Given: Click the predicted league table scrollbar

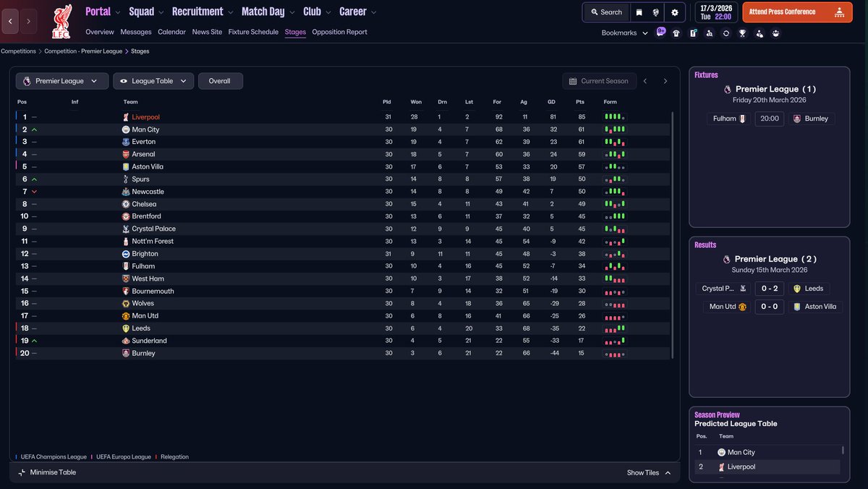Looking at the screenshot, I should click(x=843, y=450).
